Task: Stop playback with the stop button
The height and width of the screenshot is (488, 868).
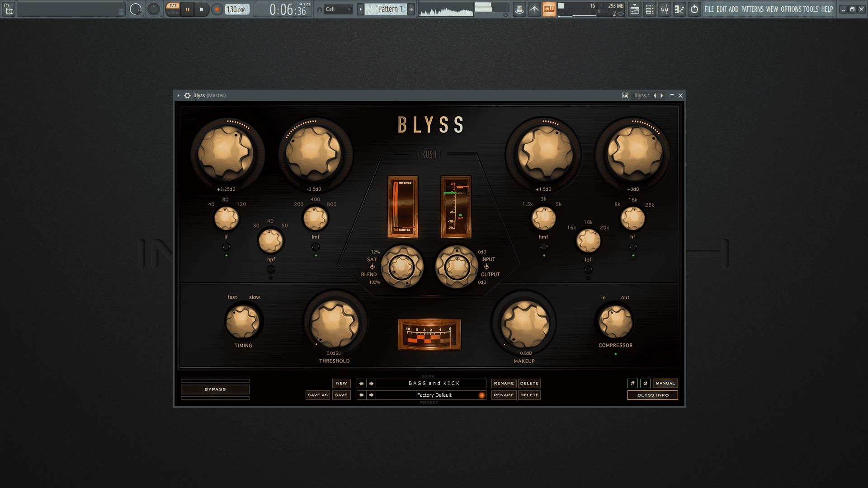Action: pos(202,9)
